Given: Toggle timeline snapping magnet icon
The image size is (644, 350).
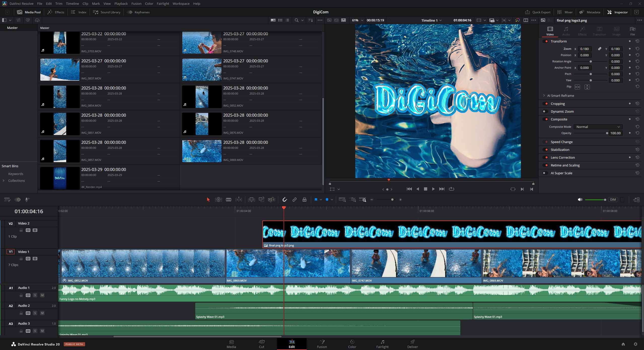Looking at the screenshot, I should (x=284, y=200).
